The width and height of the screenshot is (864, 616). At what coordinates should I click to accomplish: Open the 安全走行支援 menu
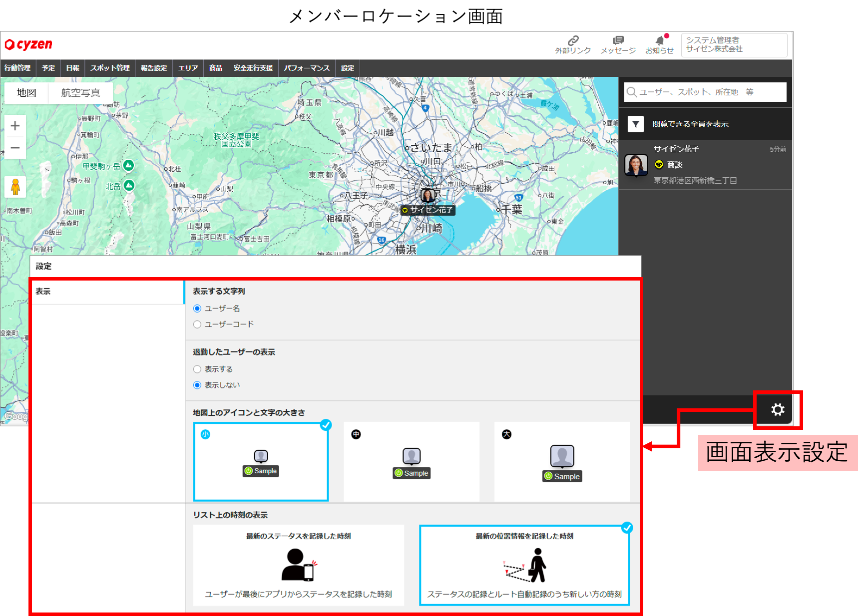[253, 68]
